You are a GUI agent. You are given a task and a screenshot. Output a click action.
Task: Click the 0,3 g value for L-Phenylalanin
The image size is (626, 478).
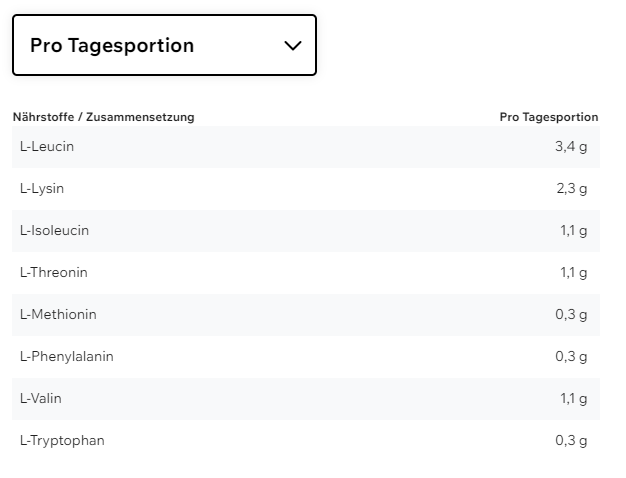[571, 357]
